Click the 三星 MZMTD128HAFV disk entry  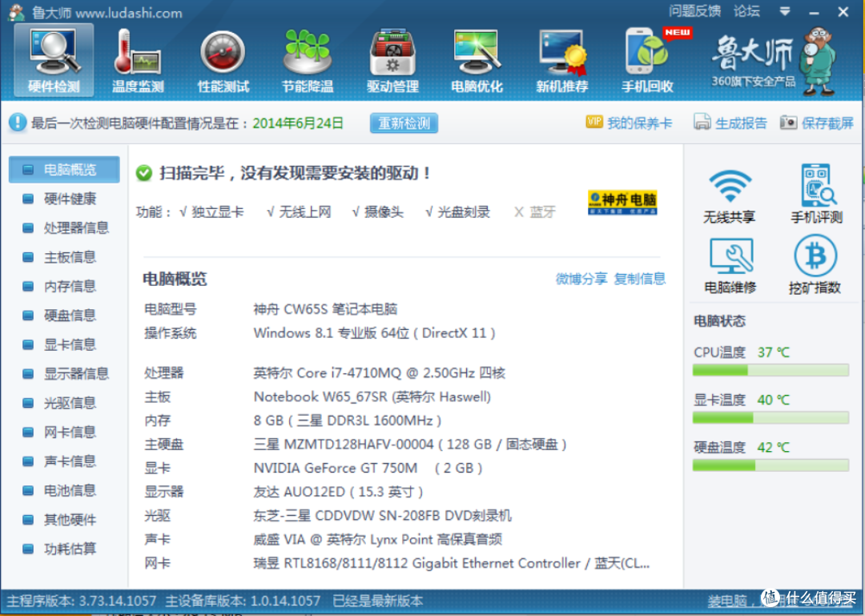tap(410, 445)
